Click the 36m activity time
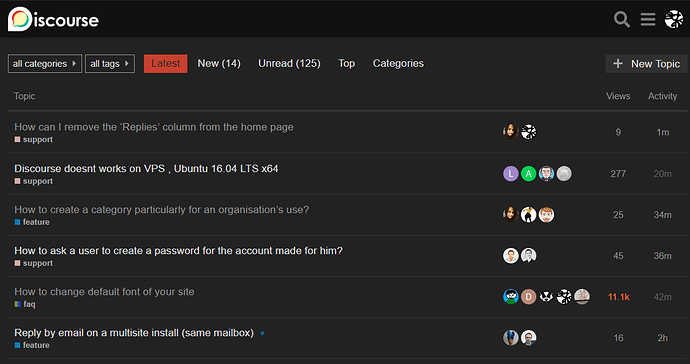This screenshot has width=690, height=364. click(663, 256)
